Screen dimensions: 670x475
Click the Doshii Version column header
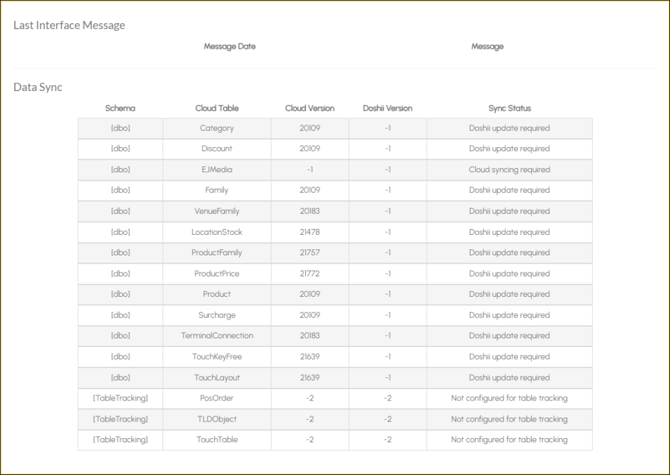388,108
